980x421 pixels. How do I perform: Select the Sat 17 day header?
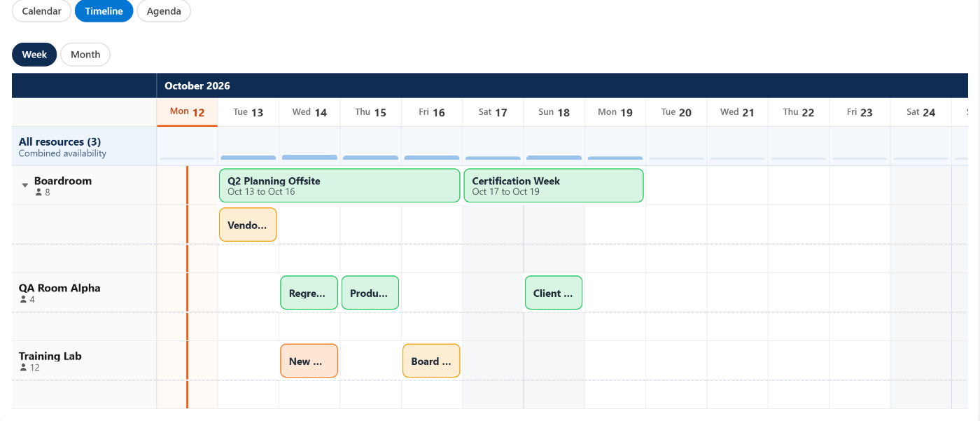493,112
